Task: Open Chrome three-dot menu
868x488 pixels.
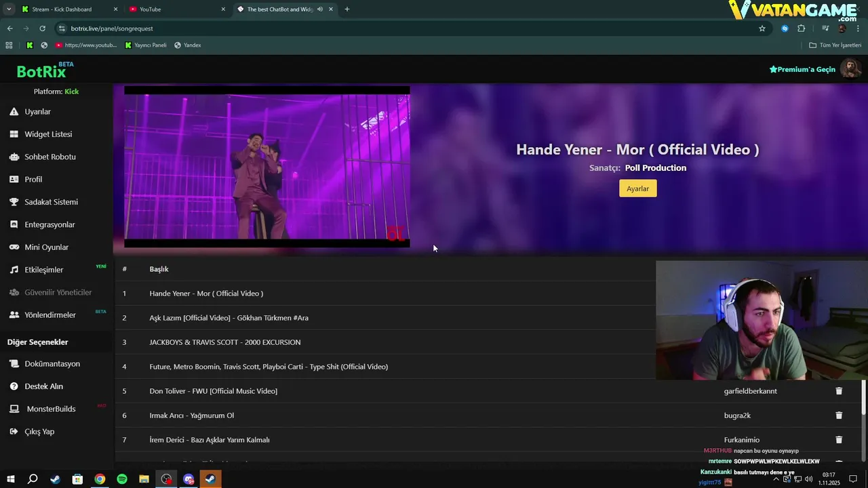Action: click(x=856, y=28)
